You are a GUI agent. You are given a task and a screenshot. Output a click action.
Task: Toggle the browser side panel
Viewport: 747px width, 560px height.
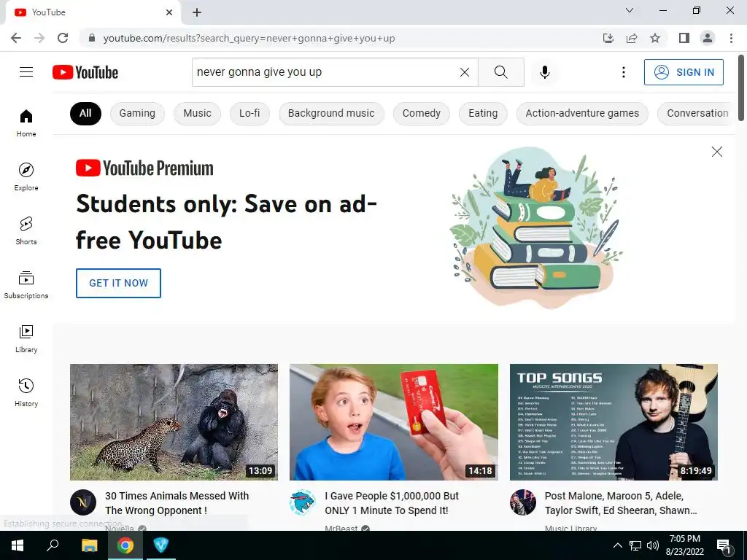click(684, 38)
